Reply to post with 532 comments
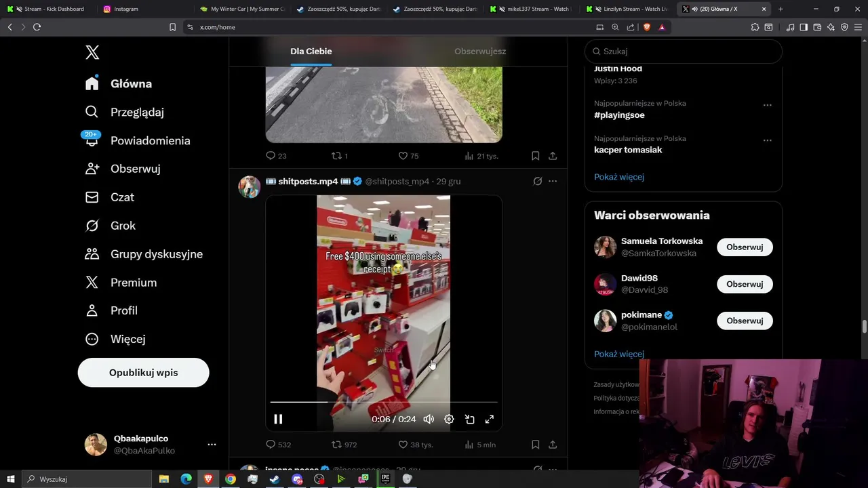 pos(278,445)
